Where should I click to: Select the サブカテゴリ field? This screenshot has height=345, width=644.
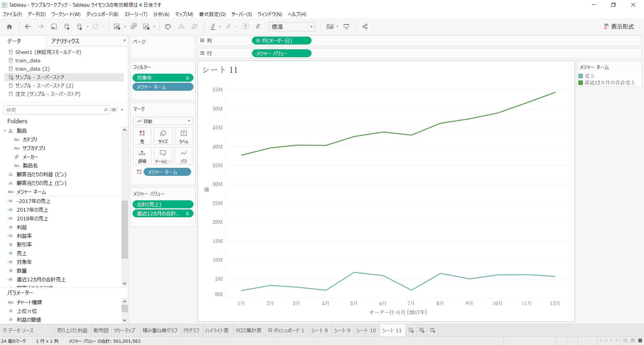pyautogui.click(x=34, y=148)
